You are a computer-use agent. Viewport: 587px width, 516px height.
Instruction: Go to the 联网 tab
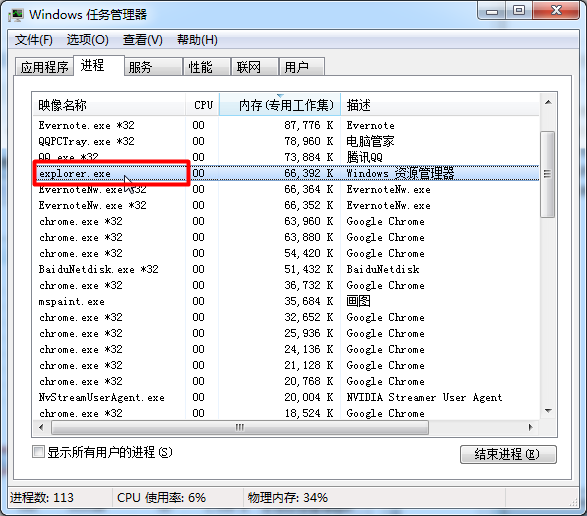[255, 67]
